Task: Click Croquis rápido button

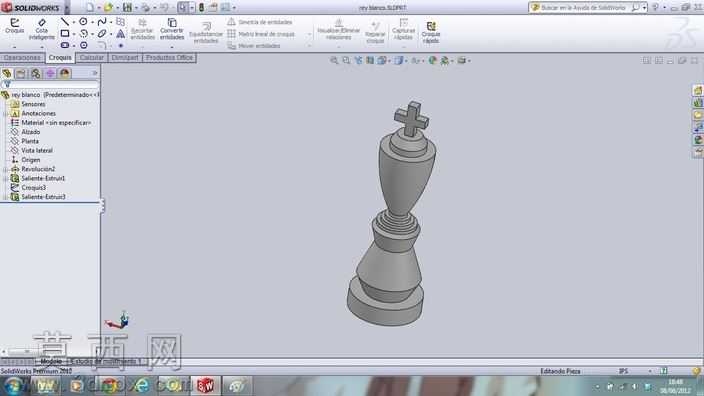Action: pos(431,32)
